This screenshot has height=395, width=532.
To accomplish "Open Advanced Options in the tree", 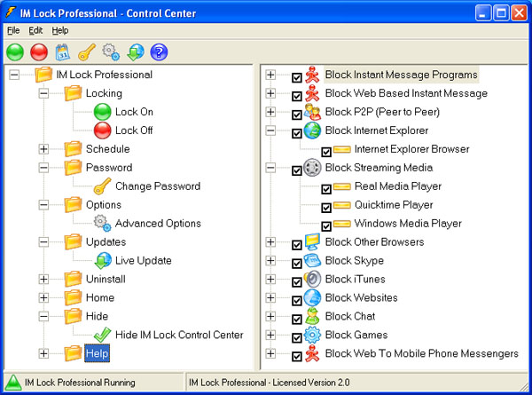I will (x=158, y=224).
